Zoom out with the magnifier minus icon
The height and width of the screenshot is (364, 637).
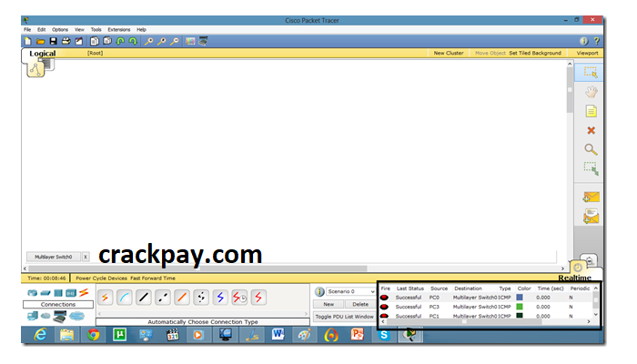pos(175,41)
